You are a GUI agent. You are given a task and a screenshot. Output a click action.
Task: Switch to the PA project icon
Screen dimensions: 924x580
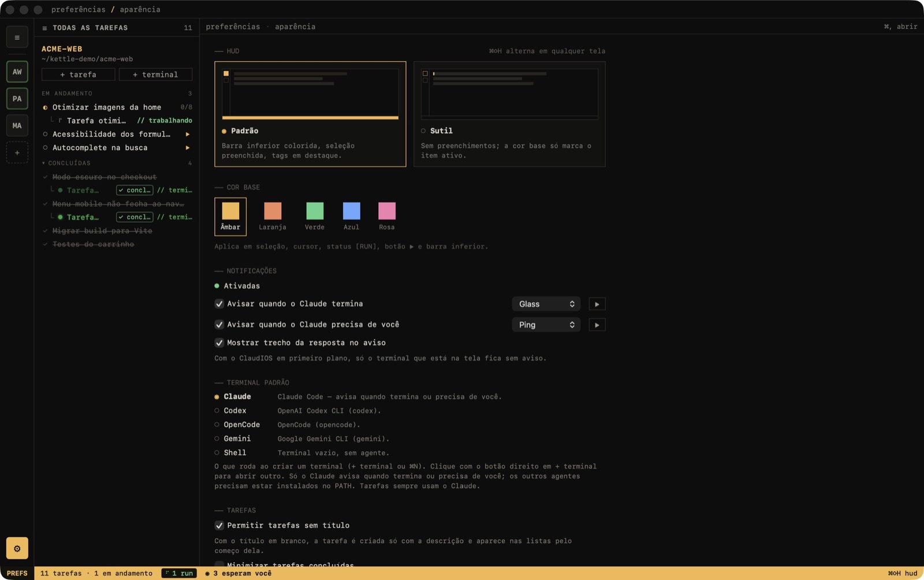click(x=17, y=99)
